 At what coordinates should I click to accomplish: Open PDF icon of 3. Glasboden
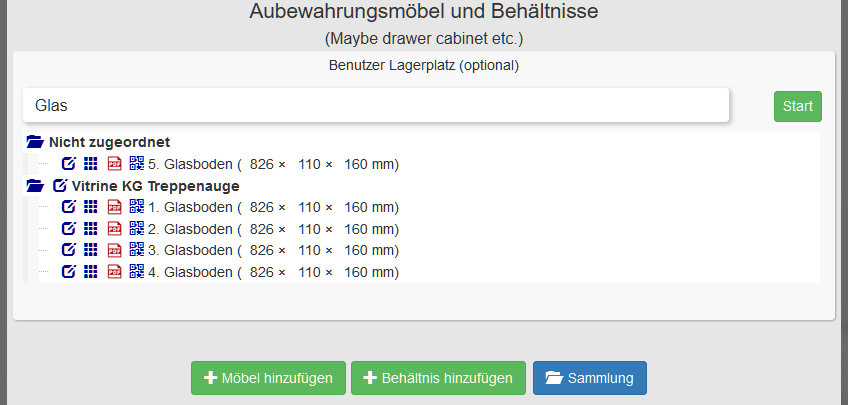[114, 250]
